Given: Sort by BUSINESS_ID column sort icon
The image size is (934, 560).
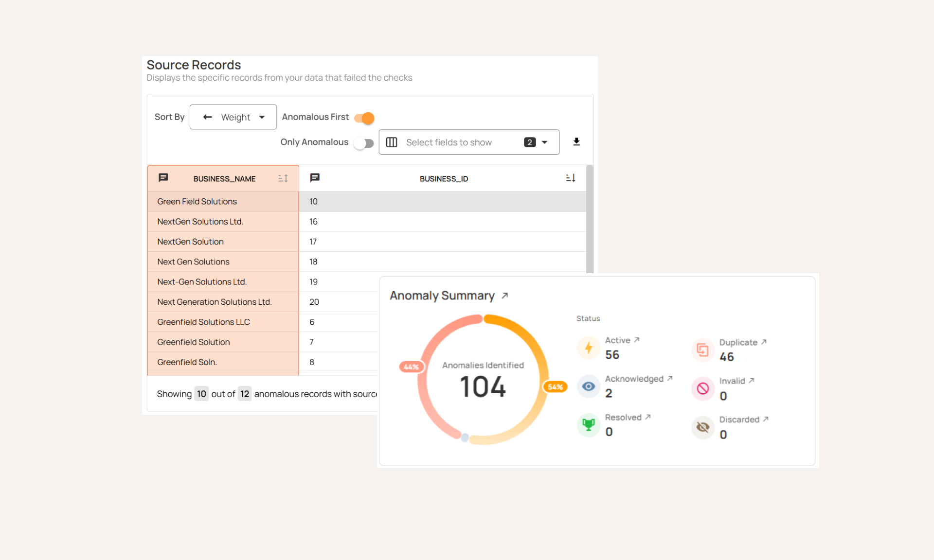Looking at the screenshot, I should coord(571,178).
